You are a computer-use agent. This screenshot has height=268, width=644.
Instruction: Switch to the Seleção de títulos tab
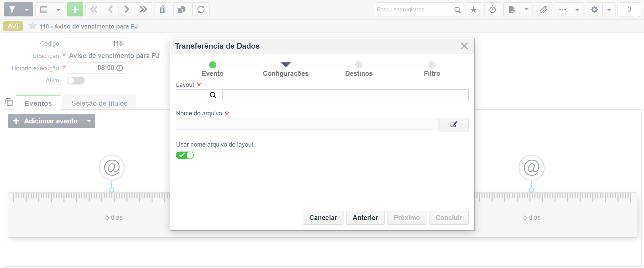tap(99, 103)
